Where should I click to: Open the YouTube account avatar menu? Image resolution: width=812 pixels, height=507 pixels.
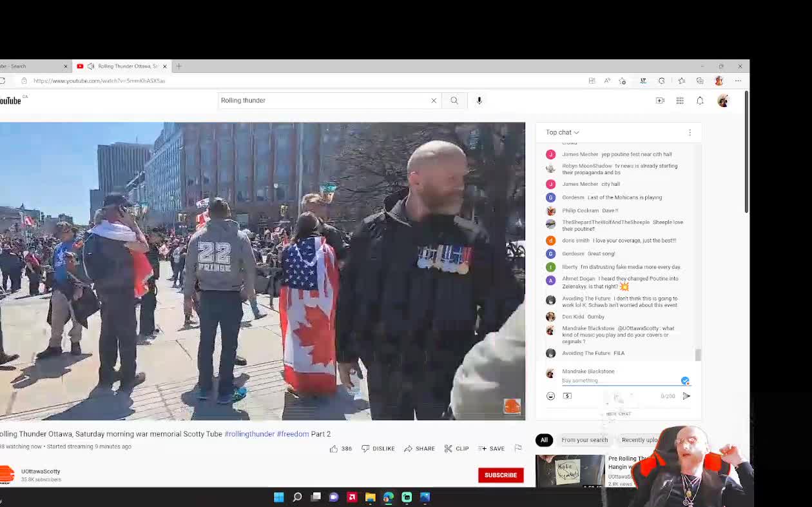coord(723,101)
